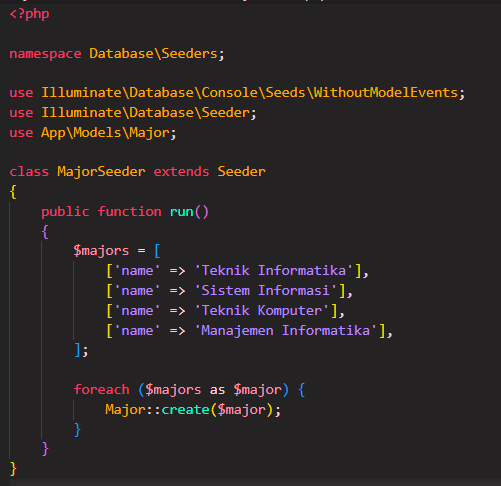The height and width of the screenshot is (486, 501).
Task: Click the $majors variable assignment
Action: pos(101,251)
